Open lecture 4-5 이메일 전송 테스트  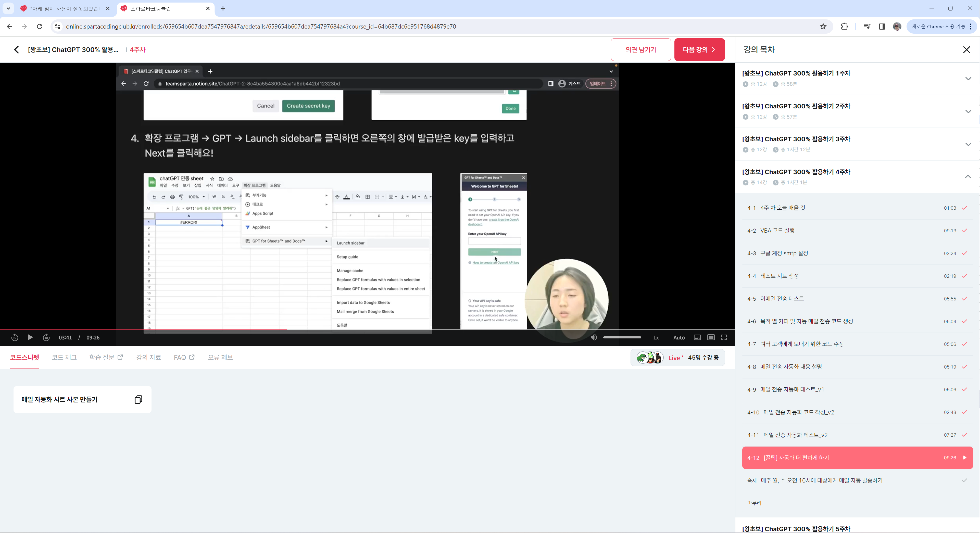(858, 299)
